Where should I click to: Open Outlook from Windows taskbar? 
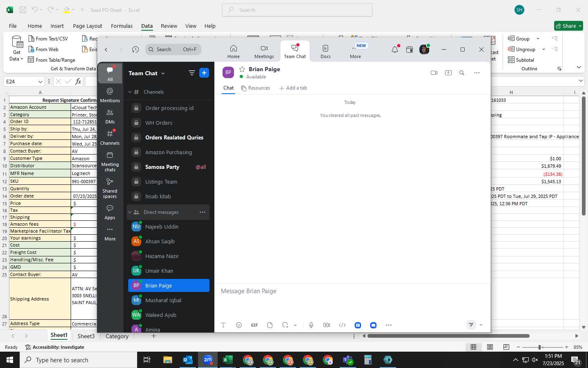click(x=188, y=360)
